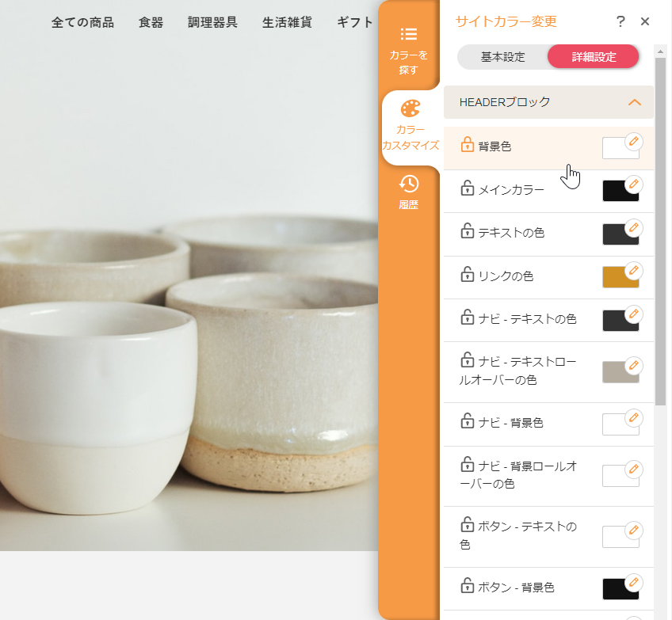Open help question mark icon
672x620 pixels.
tap(620, 21)
